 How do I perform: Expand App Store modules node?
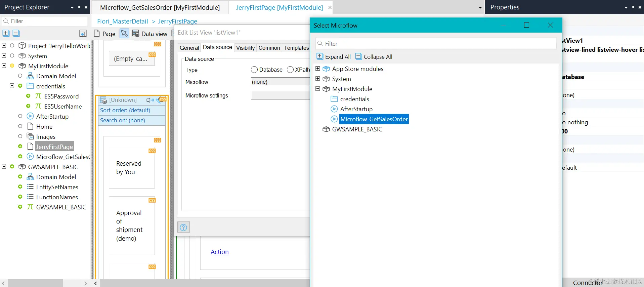tap(318, 69)
